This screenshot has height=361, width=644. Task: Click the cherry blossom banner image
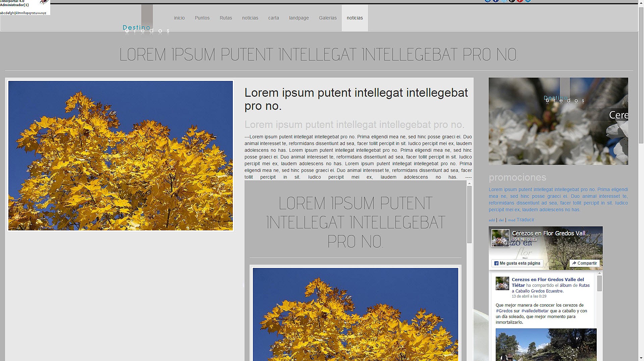tap(558, 121)
